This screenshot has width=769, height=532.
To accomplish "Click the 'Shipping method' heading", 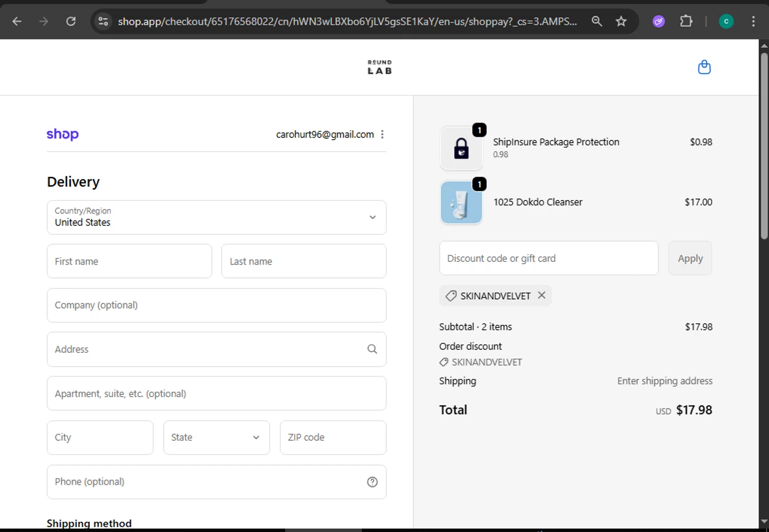I will pos(89,523).
